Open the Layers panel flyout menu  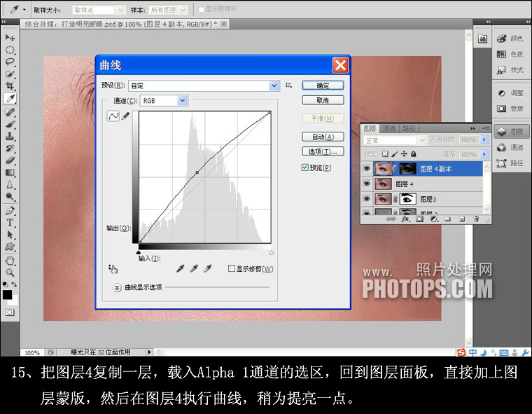coord(486,128)
